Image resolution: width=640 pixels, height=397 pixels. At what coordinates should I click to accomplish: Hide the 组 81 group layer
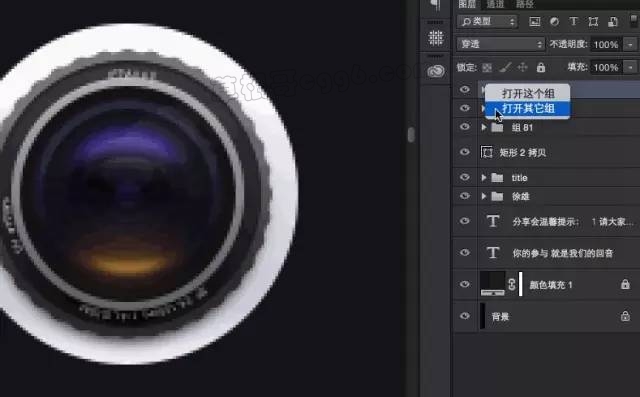click(464, 127)
